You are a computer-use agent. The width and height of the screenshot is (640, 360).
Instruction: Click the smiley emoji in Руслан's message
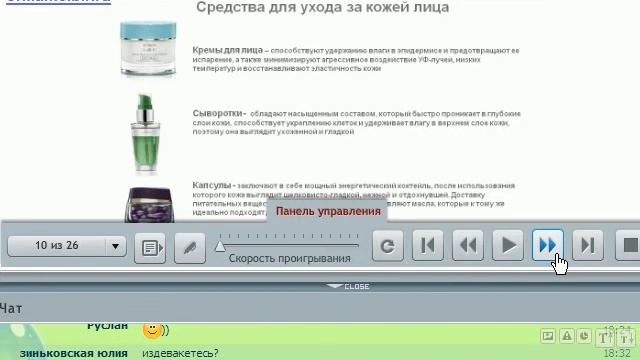click(152, 330)
